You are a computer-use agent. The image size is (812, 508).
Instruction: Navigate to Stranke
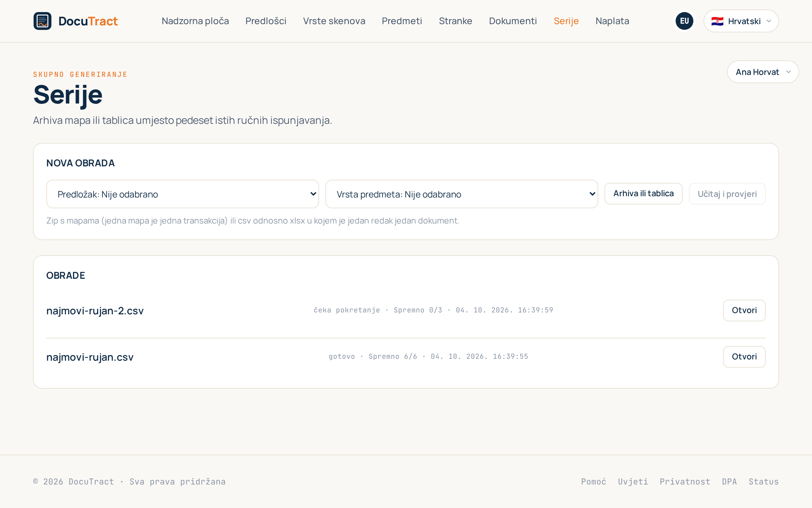coord(455,21)
